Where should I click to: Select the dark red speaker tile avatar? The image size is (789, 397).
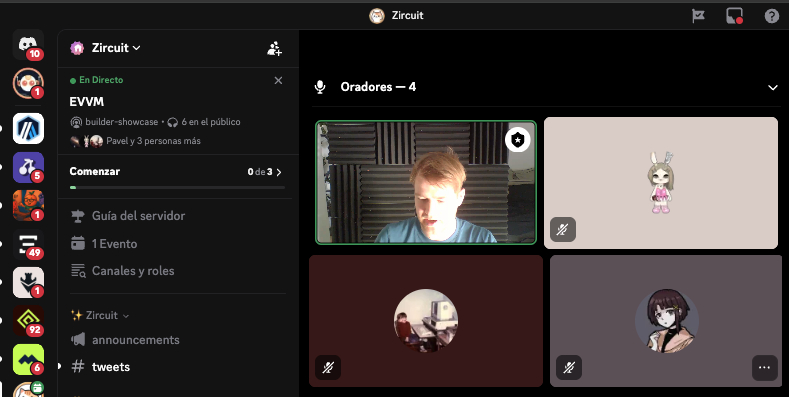426,321
